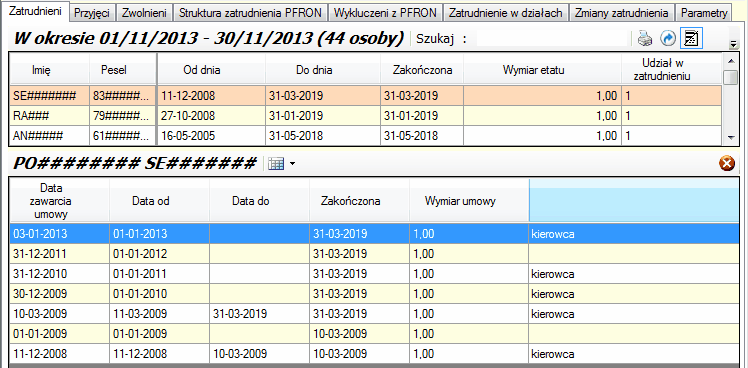This screenshot has width=748, height=368.
Task: Close the details panel with red X icon
Action: click(x=727, y=164)
